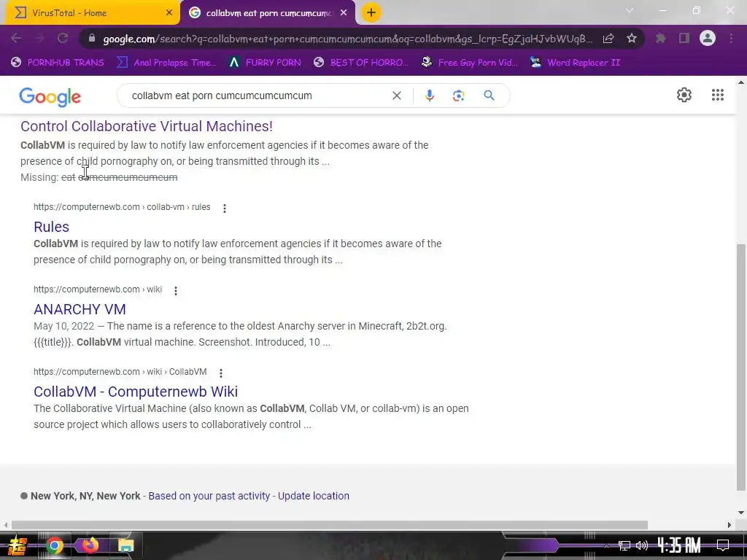
Task: Open CollabVM - Computernewb Wiki result
Action: 136,392
